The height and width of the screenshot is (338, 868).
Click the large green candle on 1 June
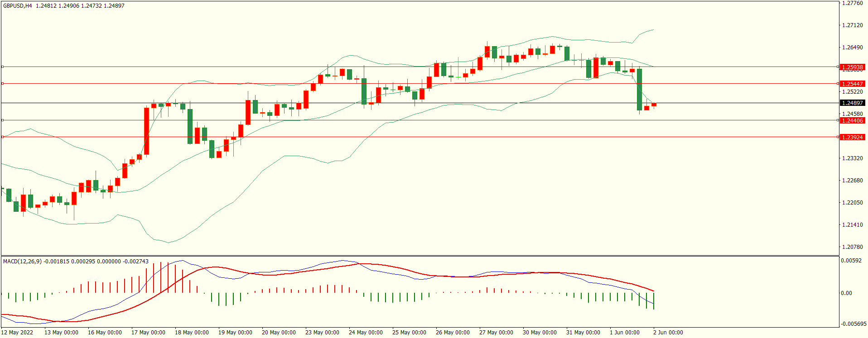(x=639, y=90)
